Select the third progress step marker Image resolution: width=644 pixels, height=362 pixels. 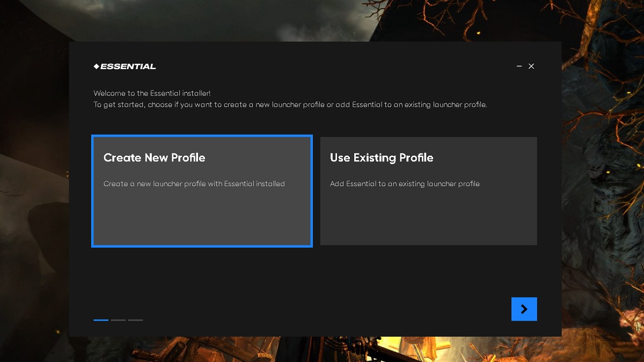135,320
